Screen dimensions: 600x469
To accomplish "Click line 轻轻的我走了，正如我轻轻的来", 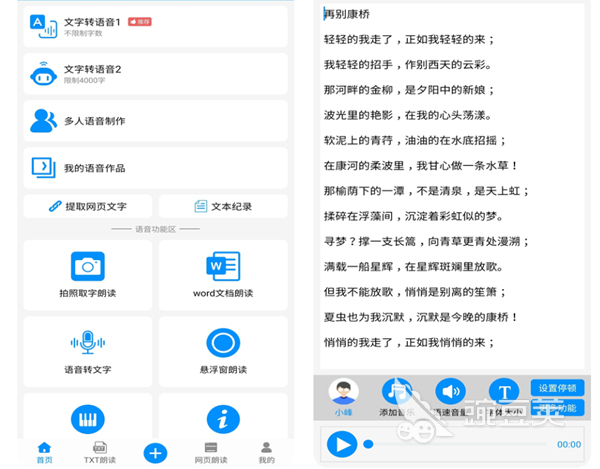I will (409, 39).
